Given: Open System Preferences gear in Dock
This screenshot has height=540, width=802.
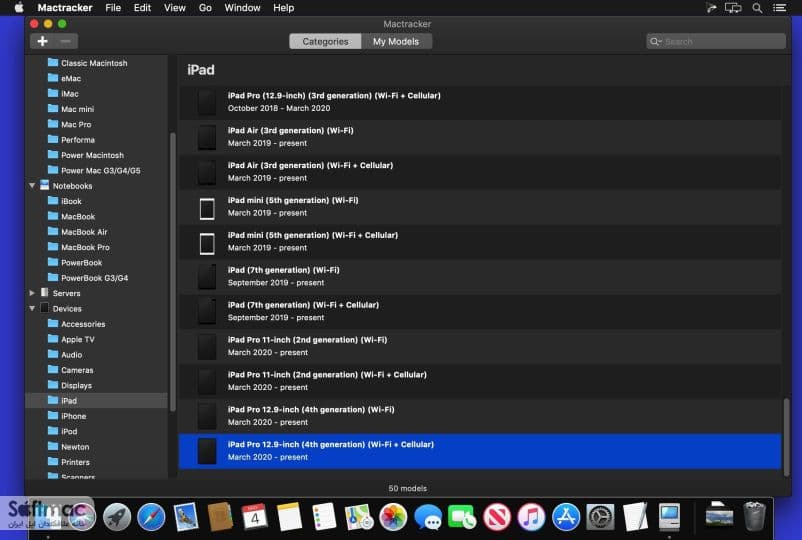Looking at the screenshot, I should click(600, 516).
